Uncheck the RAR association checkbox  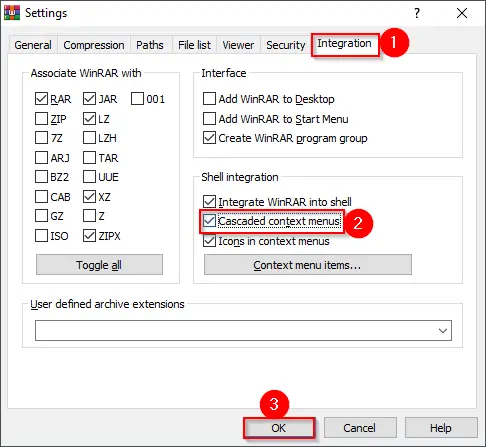[x=41, y=99]
